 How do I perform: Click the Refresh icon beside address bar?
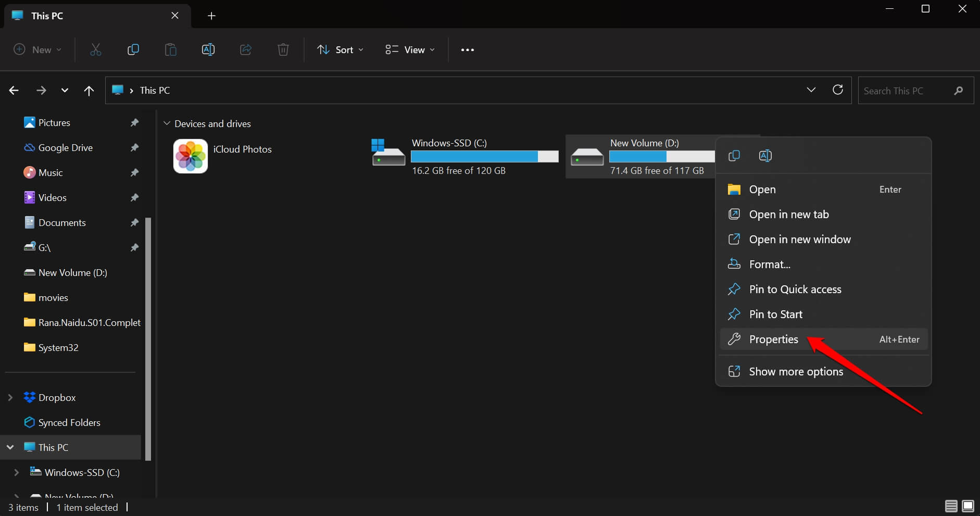click(837, 90)
